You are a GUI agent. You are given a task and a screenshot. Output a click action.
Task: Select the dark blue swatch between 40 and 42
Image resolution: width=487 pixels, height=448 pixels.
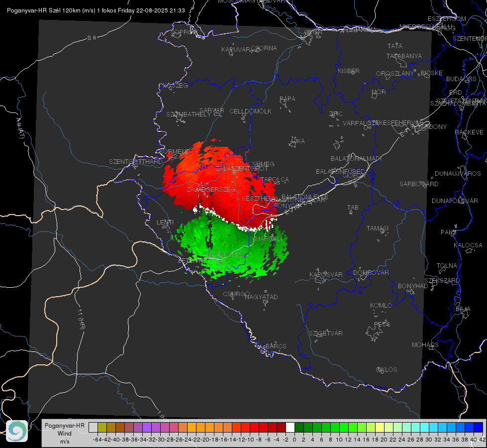click(478, 428)
